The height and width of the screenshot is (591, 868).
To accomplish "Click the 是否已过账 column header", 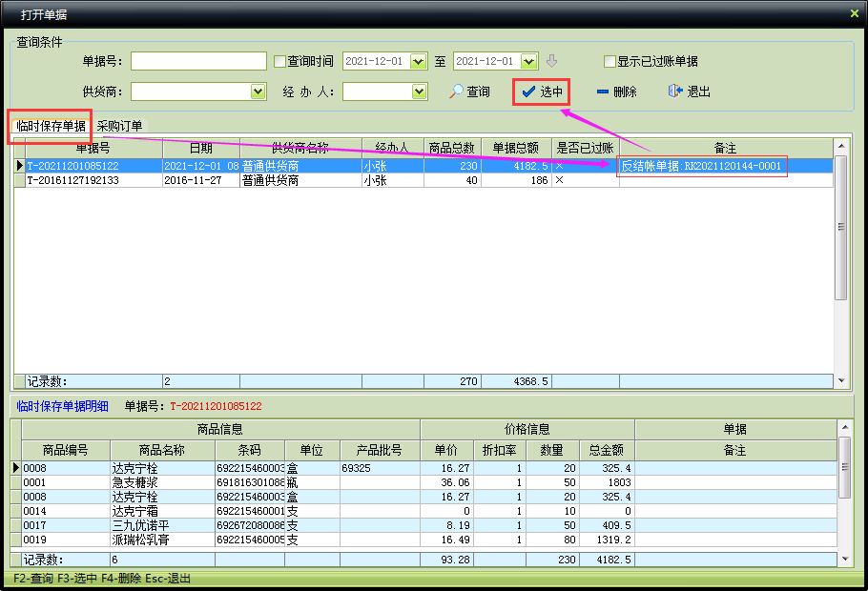I will tap(585, 148).
